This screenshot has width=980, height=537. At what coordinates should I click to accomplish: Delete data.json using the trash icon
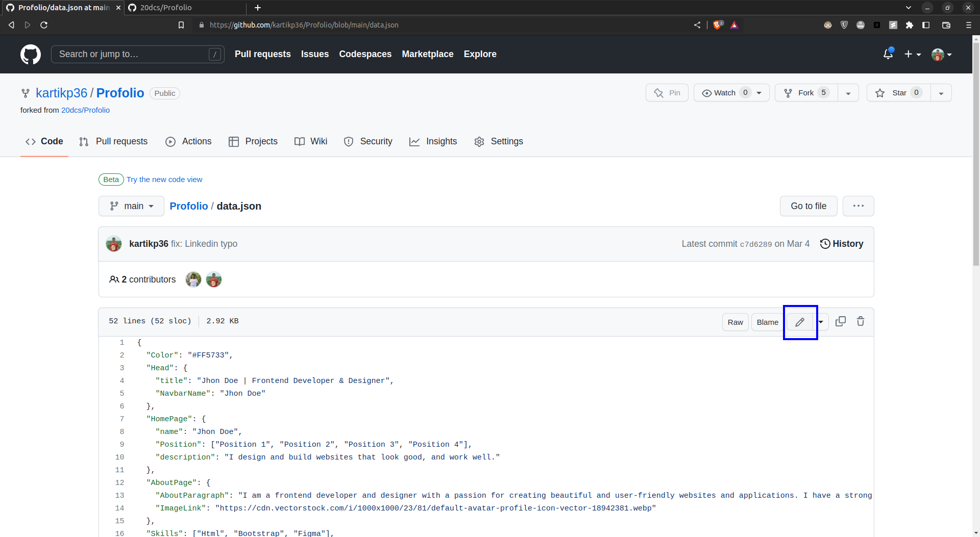(x=861, y=321)
